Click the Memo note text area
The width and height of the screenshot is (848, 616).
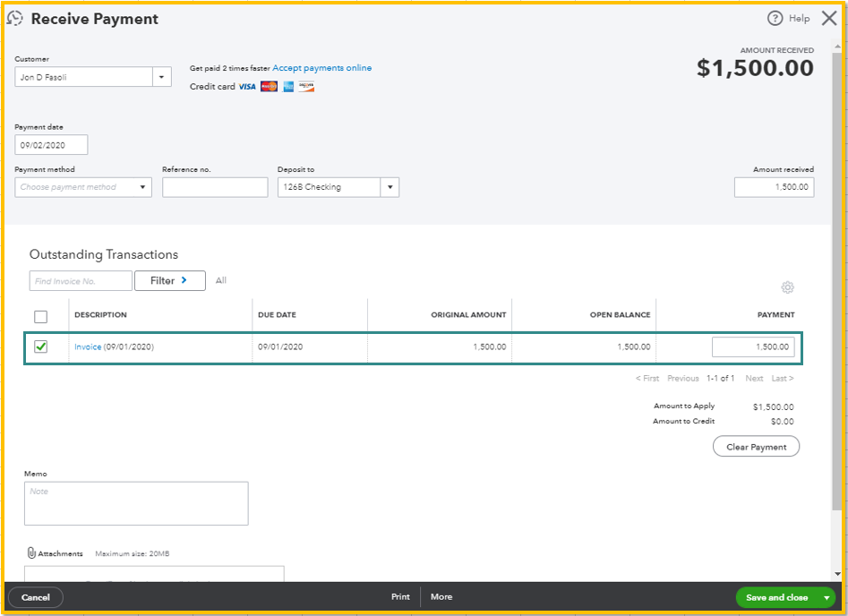pos(136,503)
